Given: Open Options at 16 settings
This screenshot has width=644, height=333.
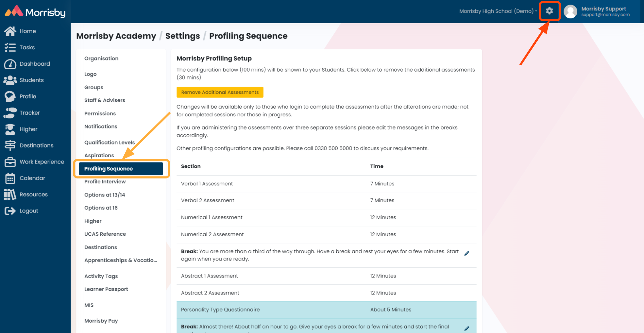Looking at the screenshot, I should [x=101, y=208].
